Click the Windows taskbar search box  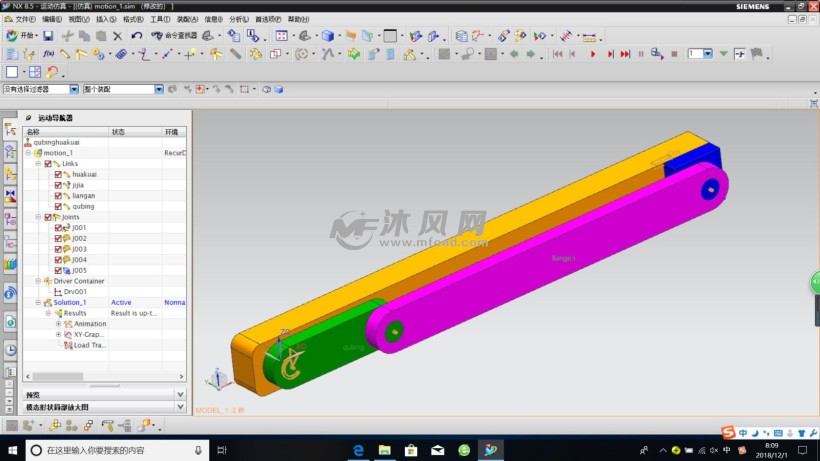(115, 450)
